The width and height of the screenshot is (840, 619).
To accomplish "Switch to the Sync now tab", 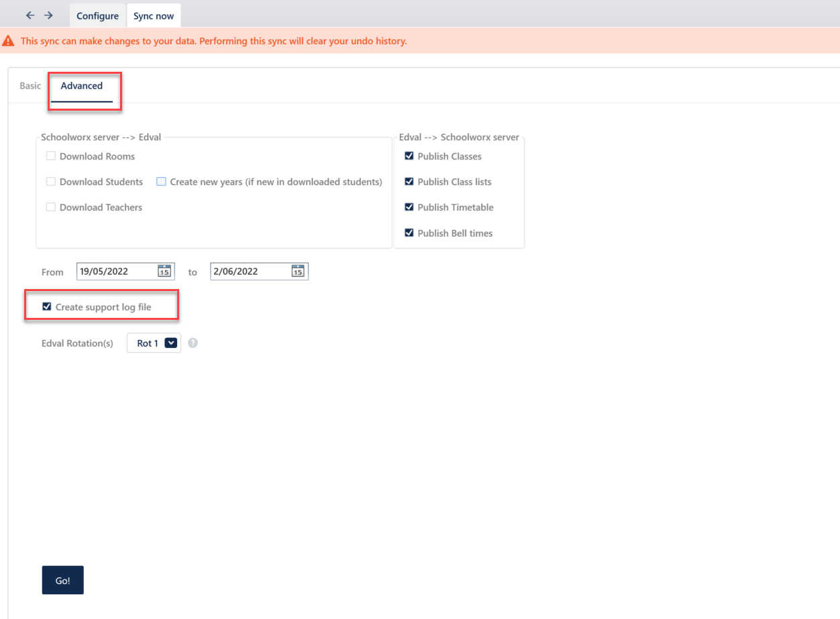I will [x=154, y=16].
